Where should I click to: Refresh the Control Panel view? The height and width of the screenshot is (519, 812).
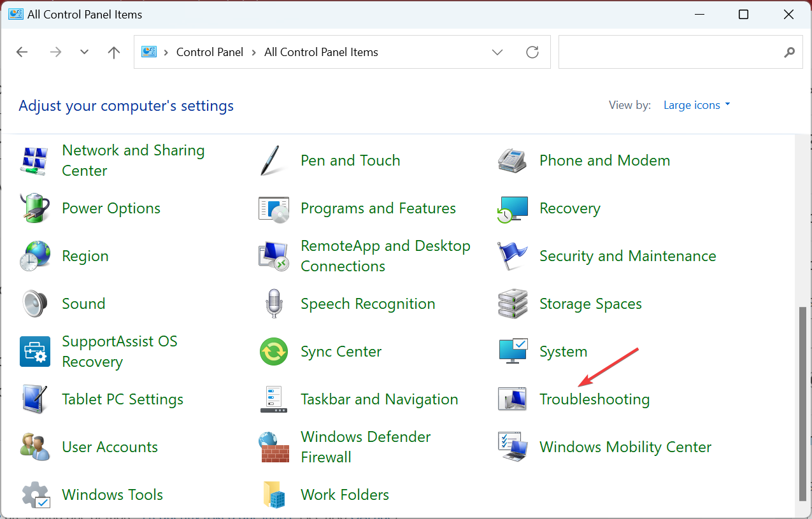click(x=532, y=52)
